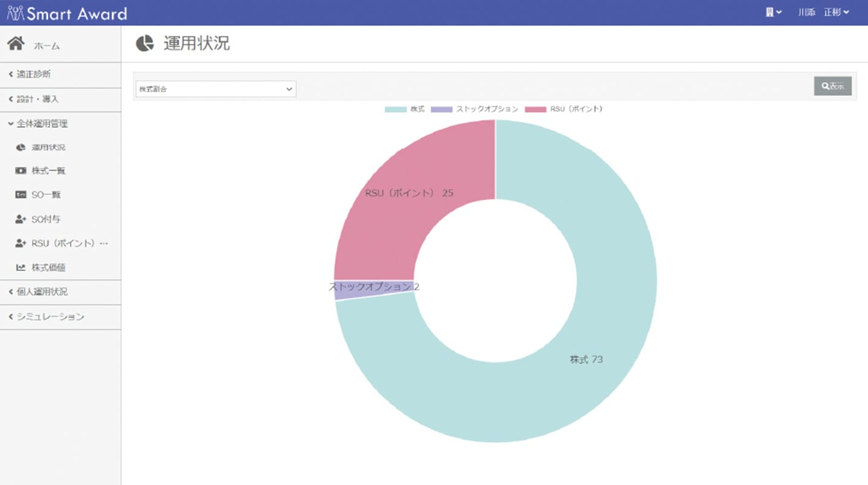Click the pie chart icon beside page title
This screenshot has height=485, width=868.
tap(145, 44)
